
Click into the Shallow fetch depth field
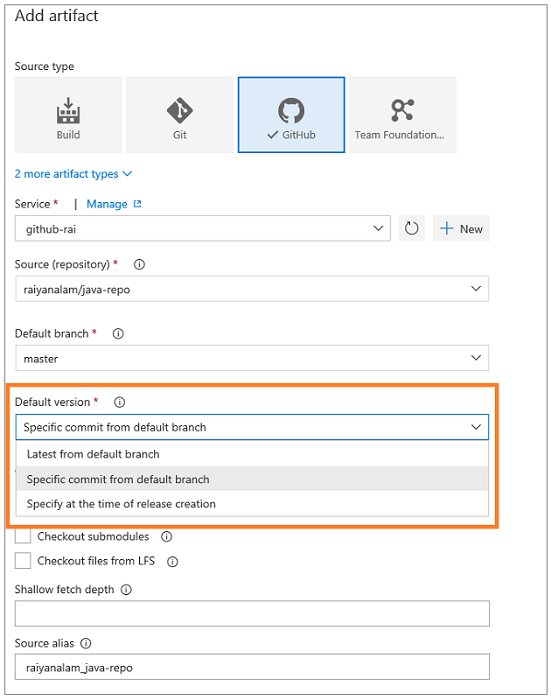click(x=252, y=613)
